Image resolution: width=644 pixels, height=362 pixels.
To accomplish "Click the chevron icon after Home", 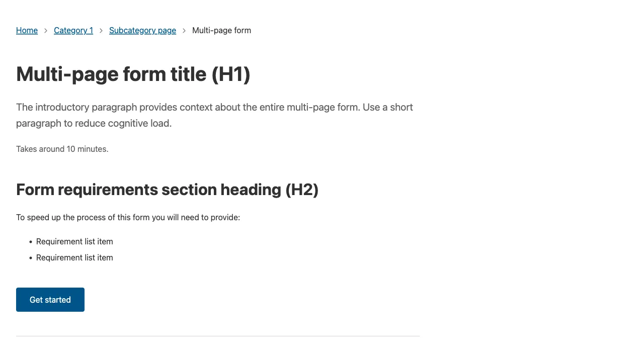I will tap(46, 31).
